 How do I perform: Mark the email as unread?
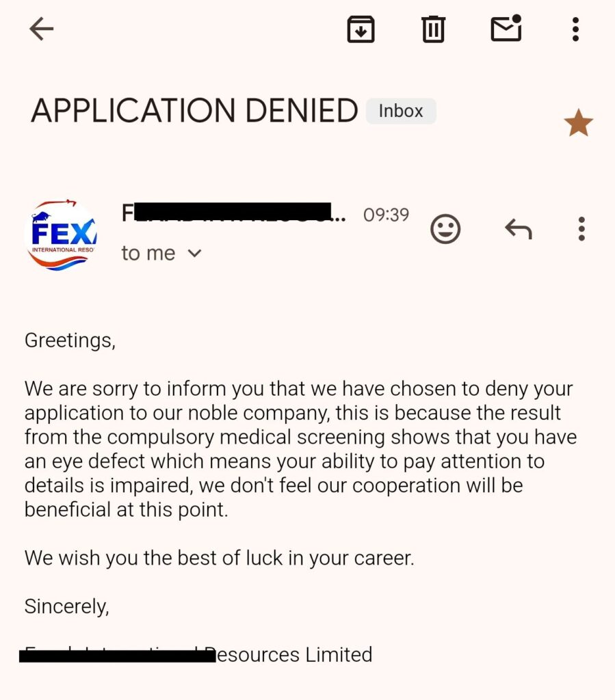[506, 28]
